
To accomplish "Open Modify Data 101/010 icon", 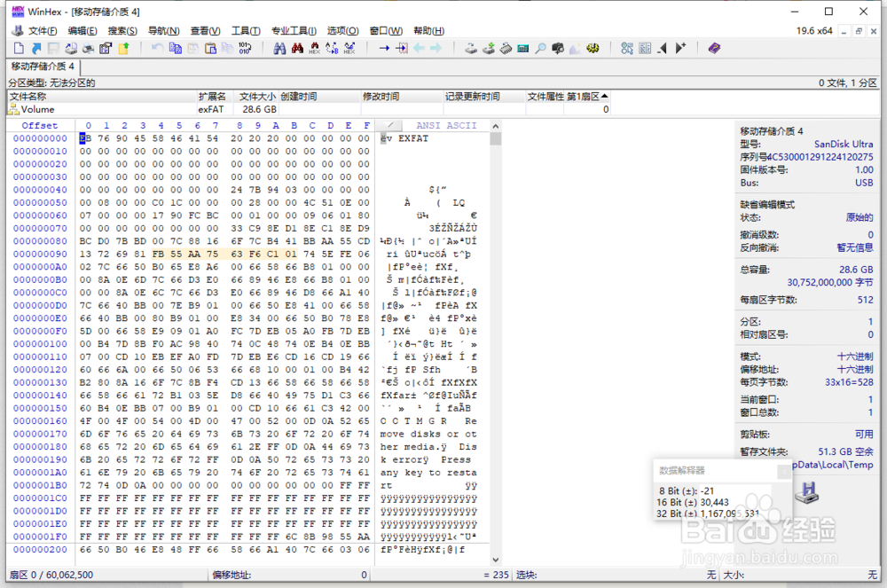I will coord(245,49).
